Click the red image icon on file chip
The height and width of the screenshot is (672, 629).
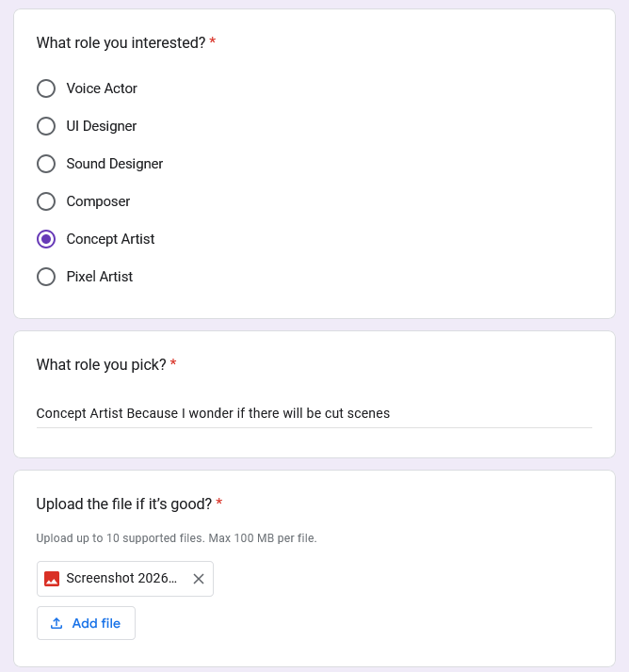pos(52,579)
